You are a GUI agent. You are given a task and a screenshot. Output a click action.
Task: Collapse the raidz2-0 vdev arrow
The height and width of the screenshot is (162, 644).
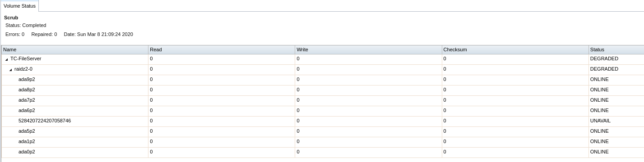coord(10,70)
